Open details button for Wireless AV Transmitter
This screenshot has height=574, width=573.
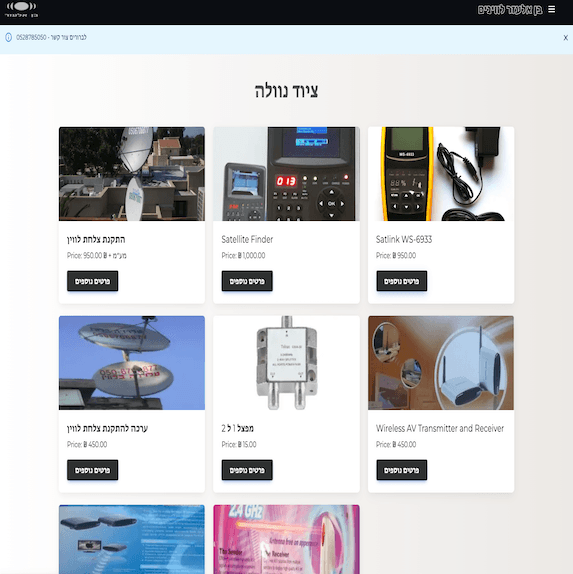(402, 470)
